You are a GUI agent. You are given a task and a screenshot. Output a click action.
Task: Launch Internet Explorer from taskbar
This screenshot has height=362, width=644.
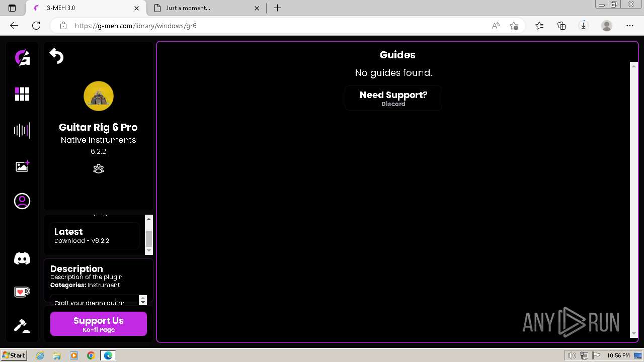pyautogui.click(x=40, y=355)
